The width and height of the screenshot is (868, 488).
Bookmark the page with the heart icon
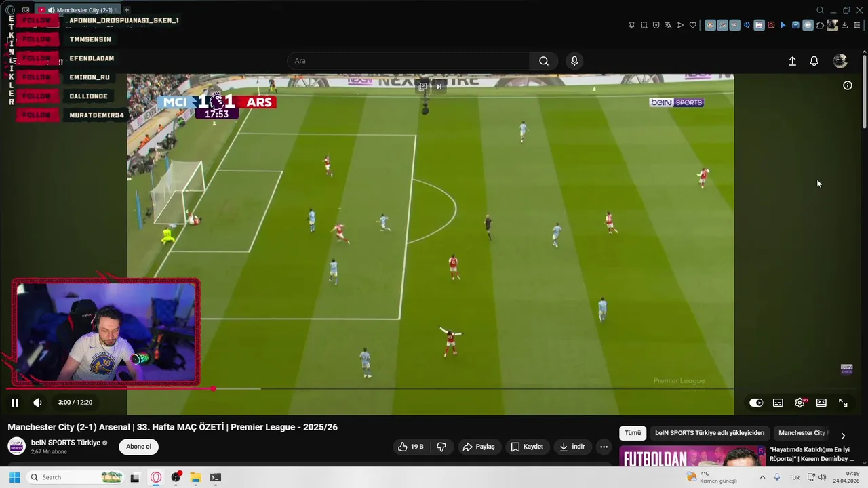coord(692,25)
